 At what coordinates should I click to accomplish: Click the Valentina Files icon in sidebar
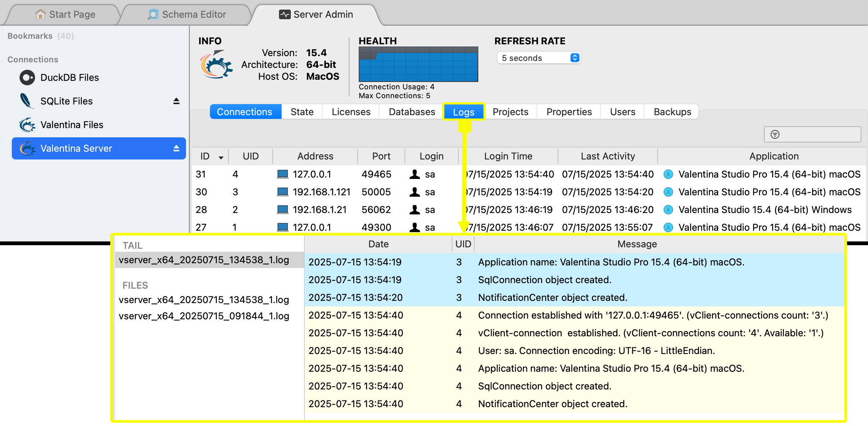click(x=27, y=125)
